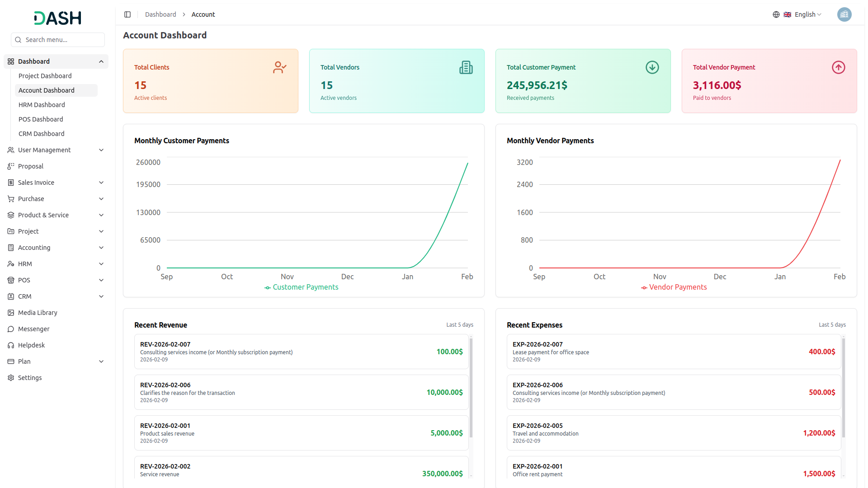The width and height of the screenshot is (868, 488).
Task: Open Messenger from the sidebar
Action: 34,329
